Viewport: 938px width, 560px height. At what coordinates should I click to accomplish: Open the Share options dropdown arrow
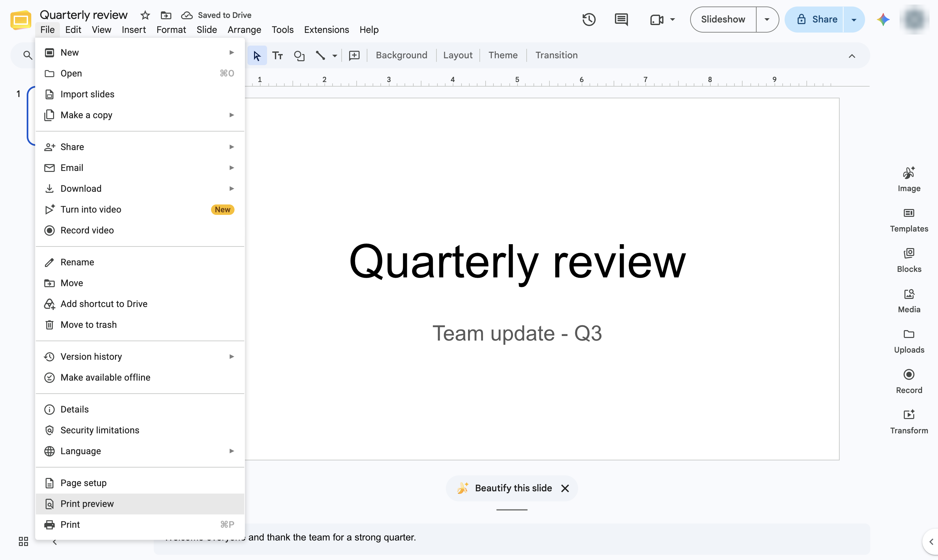(853, 19)
